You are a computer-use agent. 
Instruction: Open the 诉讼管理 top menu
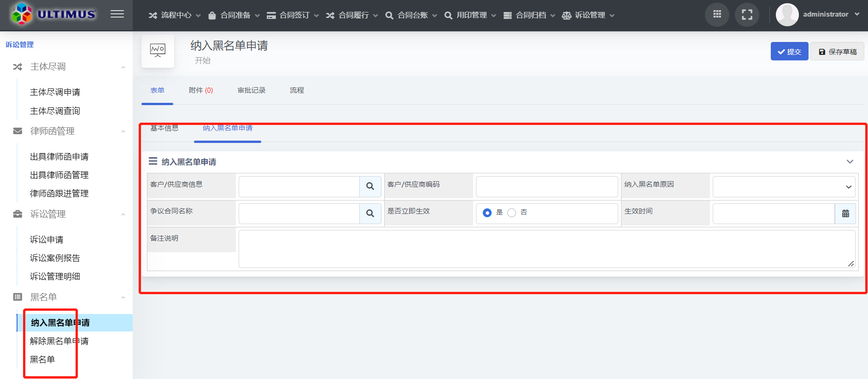pyautogui.click(x=588, y=15)
